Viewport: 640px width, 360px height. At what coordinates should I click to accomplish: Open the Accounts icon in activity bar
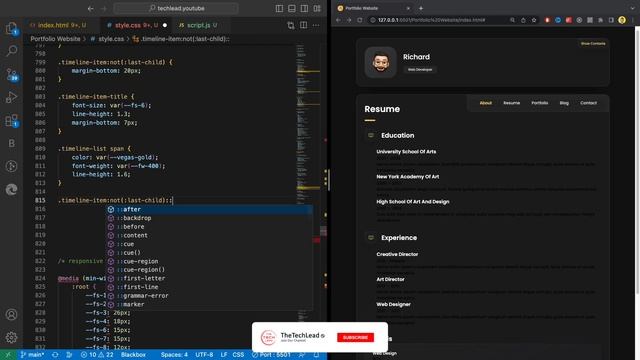click(x=11, y=315)
